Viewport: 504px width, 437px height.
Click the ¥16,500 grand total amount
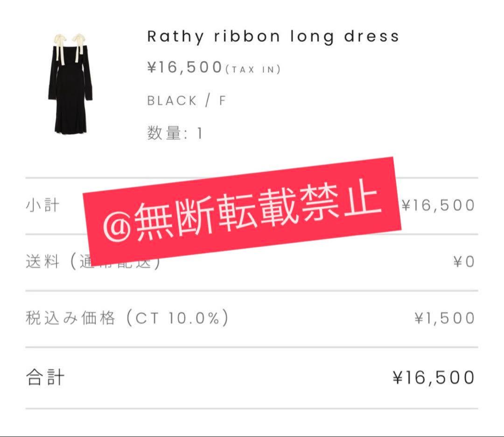coord(434,377)
